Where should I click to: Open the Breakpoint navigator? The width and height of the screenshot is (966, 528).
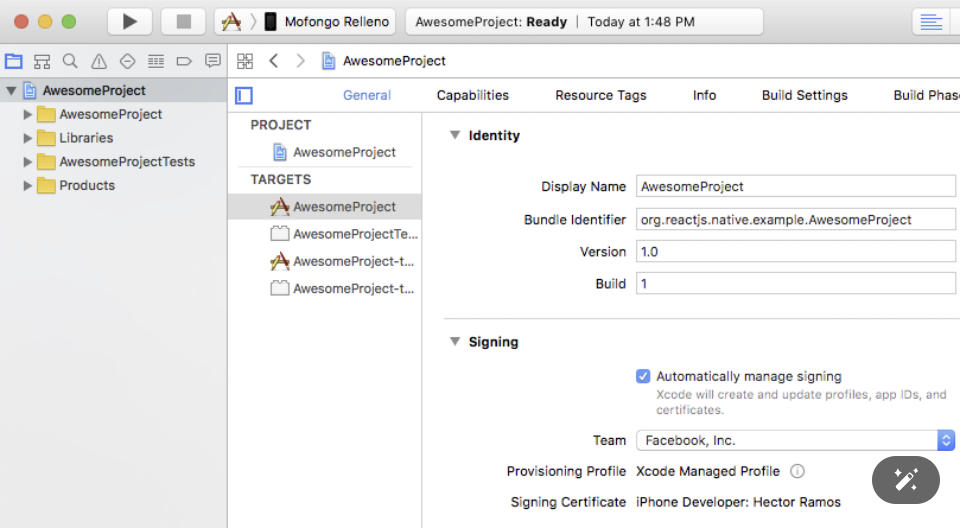pyautogui.click(x=184, y=61)
